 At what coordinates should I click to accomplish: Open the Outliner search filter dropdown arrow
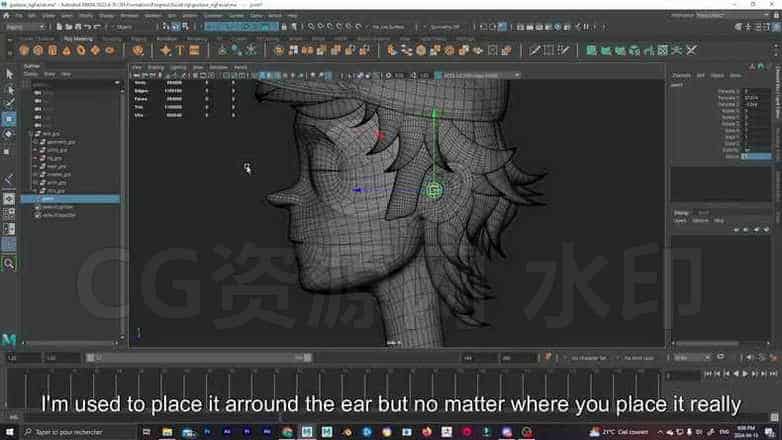117,83
